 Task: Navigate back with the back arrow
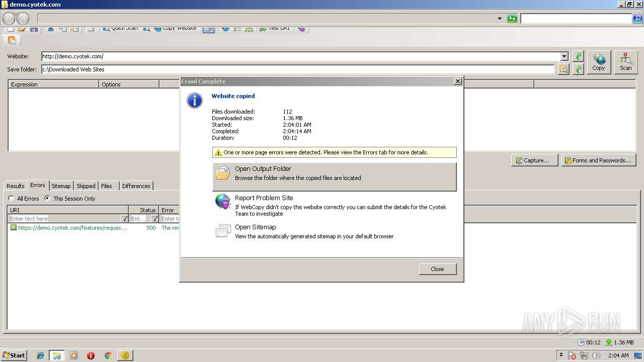click(9, 19)
